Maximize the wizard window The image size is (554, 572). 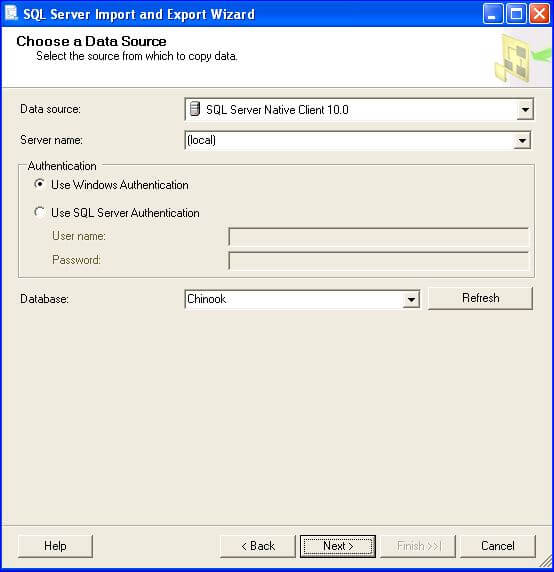(x=516, y=14)
